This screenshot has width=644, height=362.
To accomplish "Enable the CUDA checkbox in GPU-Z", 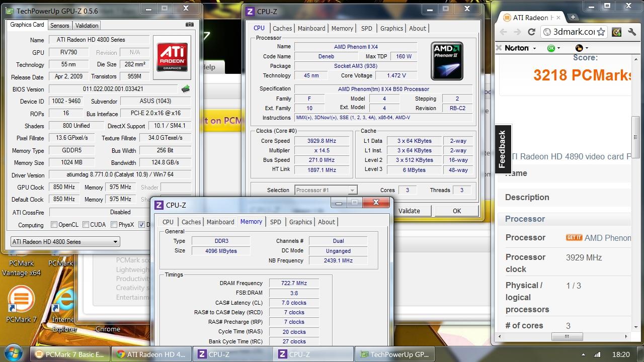I will point(86,224).
